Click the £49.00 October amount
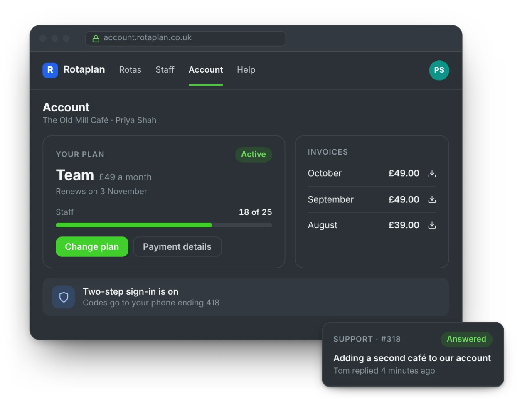 (x=404, y=173)
